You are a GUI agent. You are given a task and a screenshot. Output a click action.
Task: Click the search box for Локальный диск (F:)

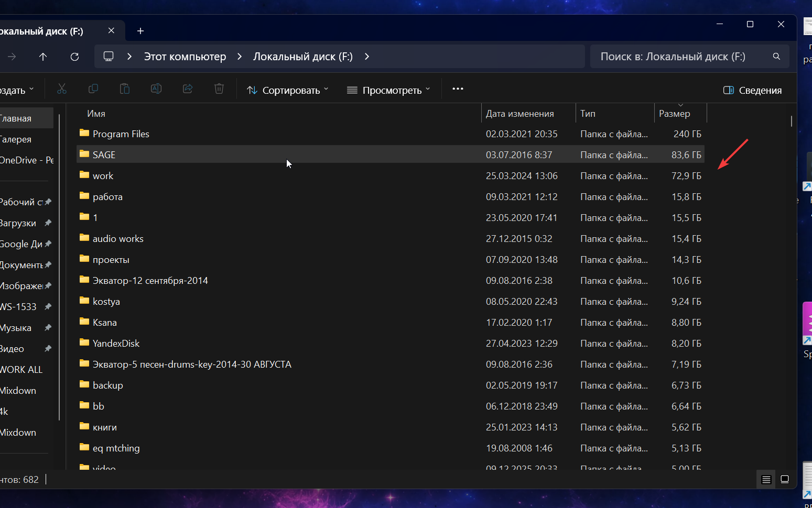[x=681, y=57]
